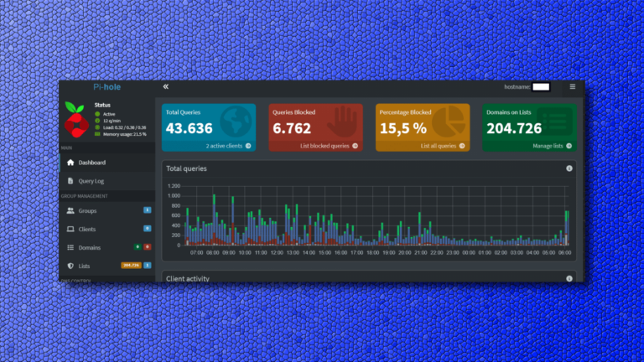Click the 'List all queries' link
The image size is (644, 362).
click(439, 146)
